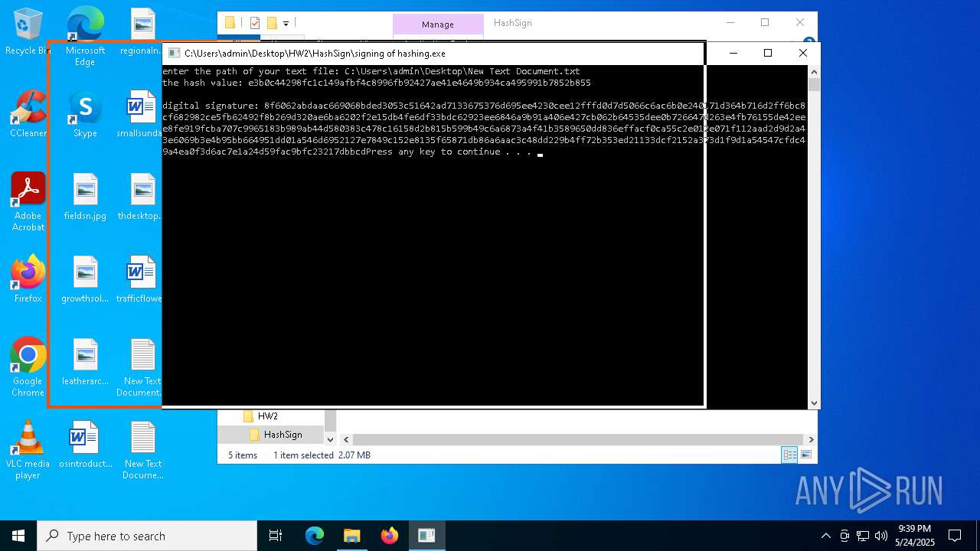Open Microsoft Edge desktop shortcut
980x551 pixels.
[85, 37]
